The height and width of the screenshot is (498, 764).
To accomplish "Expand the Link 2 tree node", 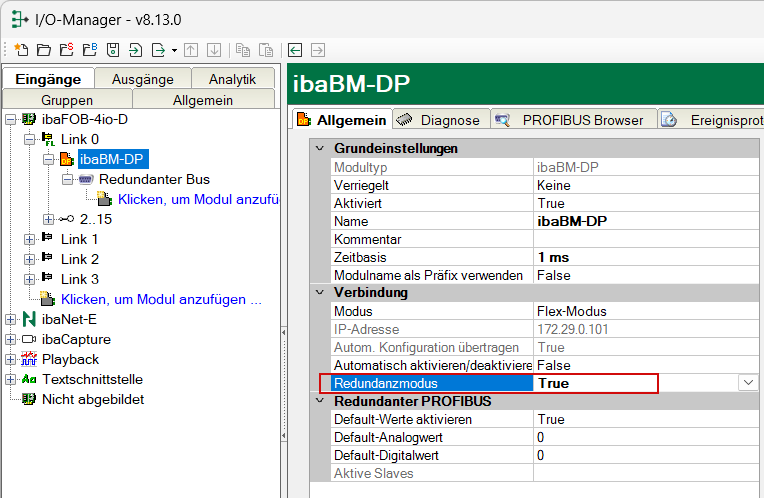I will tap(29, 259).
